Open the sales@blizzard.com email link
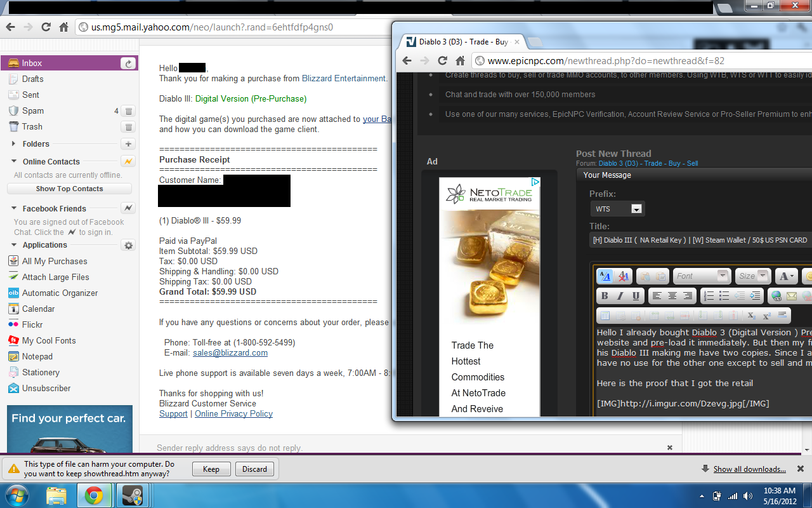The width and height of the screenshot is (812, 508). tap(230, 352)
